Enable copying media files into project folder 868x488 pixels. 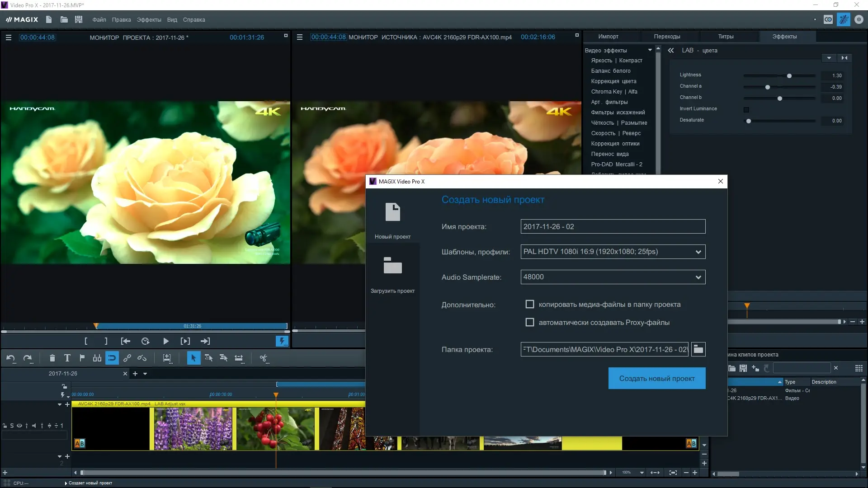pyautogui.click(x=530, y=305)
